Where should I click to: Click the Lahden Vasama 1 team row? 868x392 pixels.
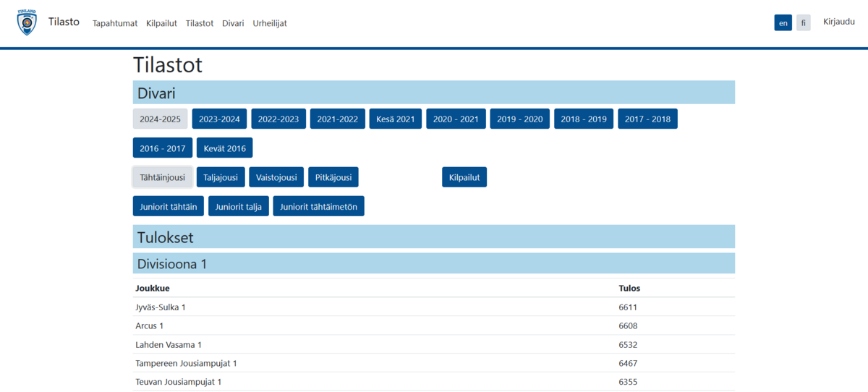[x=434, y=344]
